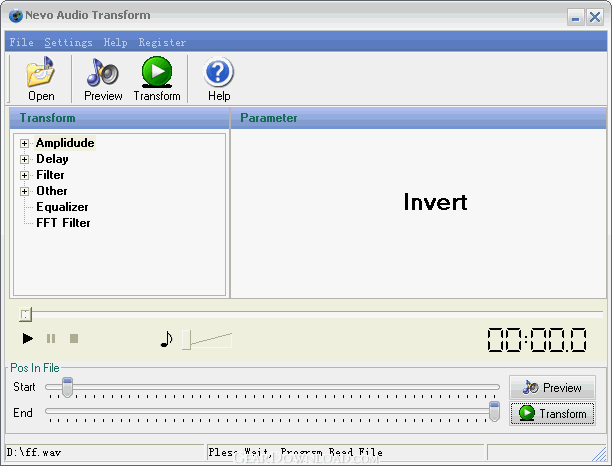612x466 pixels.
Task: Click the window resize grip
Action: point(599,454)
